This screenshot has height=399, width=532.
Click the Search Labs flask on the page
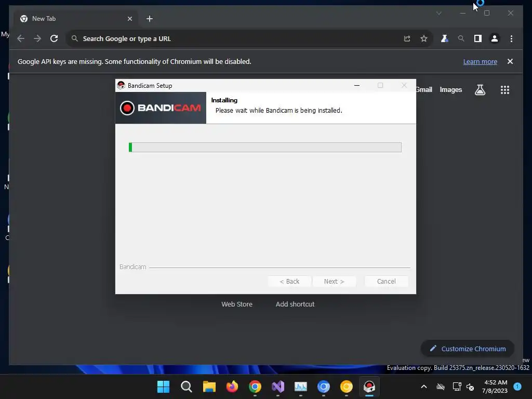pyautogui.click(x=480, y=90)
